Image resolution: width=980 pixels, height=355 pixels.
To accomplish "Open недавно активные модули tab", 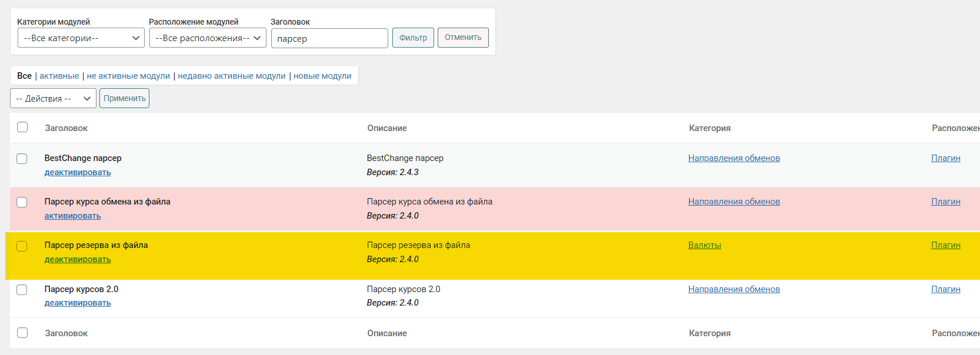I will [231, 76].
